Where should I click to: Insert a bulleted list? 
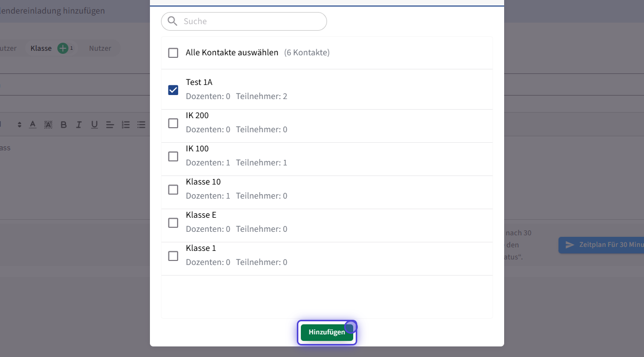[141, 125]
